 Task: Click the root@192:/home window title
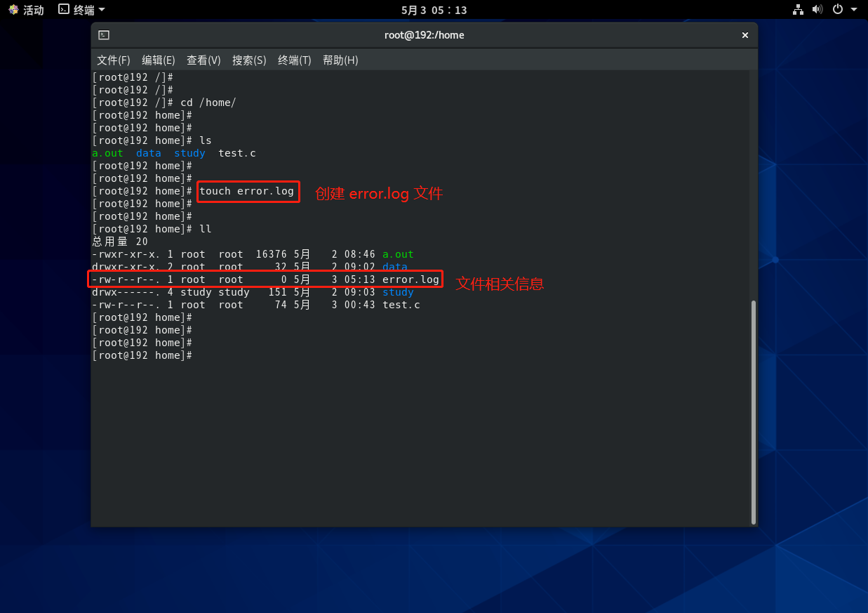coord(424,35)
